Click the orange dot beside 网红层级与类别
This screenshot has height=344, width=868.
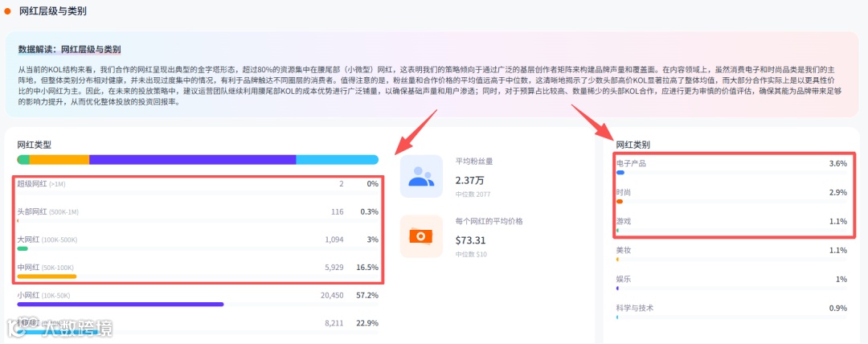[x=7, y=11]
